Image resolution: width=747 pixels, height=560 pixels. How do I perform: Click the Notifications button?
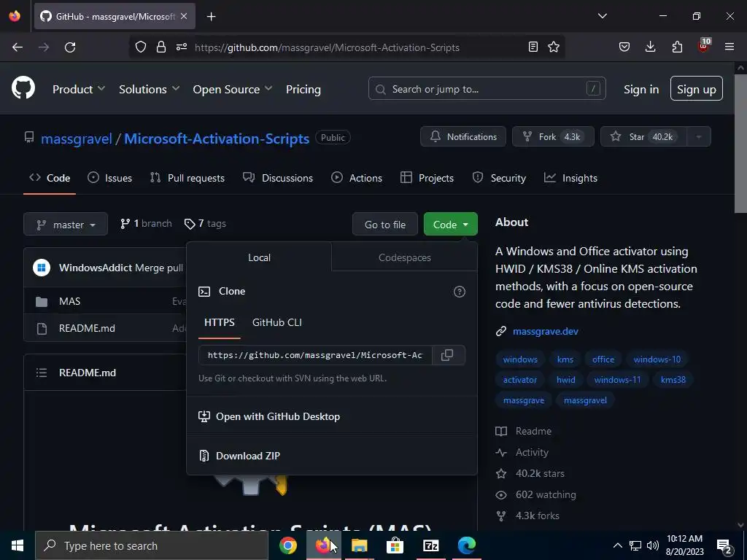[463, 136]
